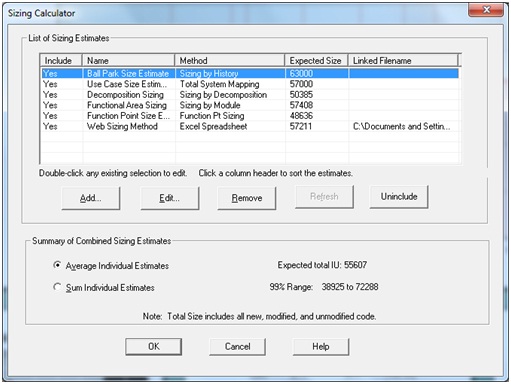
Task: Click the Sizing by Module cell
Action: coord(210,105)
